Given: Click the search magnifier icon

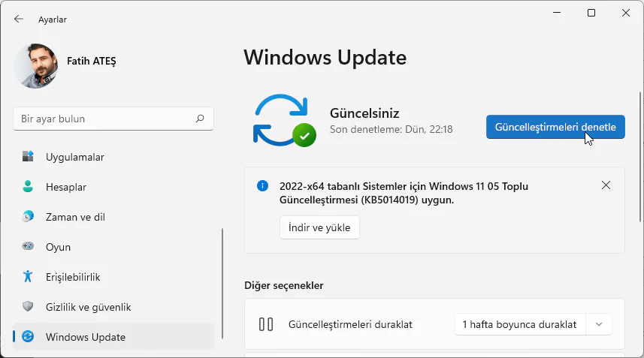Looking at the screenshot, I should click(200, 119).
